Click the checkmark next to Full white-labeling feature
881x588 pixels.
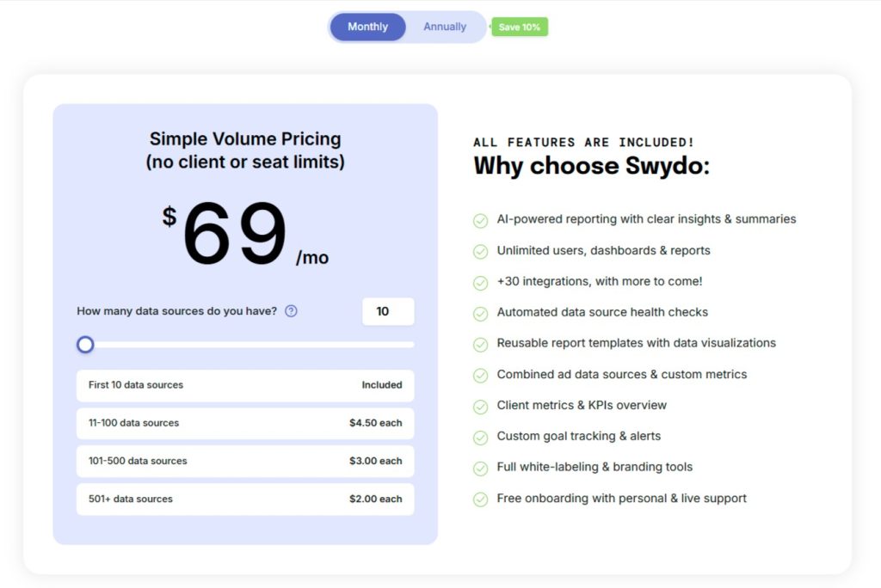tap(480, 468)
